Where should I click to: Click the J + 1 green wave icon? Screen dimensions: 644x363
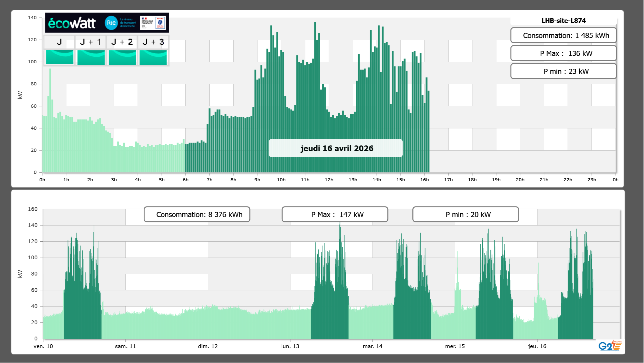pos(91,57)
